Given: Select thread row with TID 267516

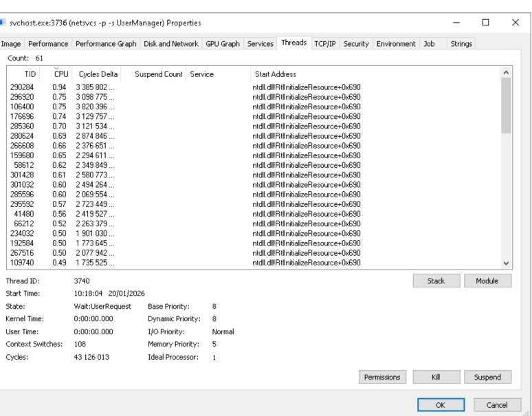Looking at the screenshot, I should point(253,253).
